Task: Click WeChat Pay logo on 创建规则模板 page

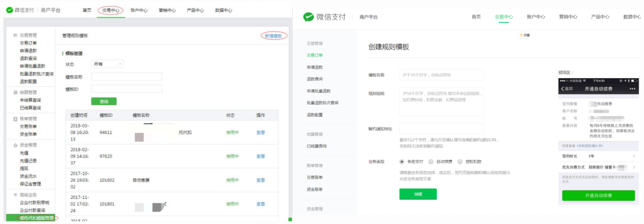Action: [308, 17]
